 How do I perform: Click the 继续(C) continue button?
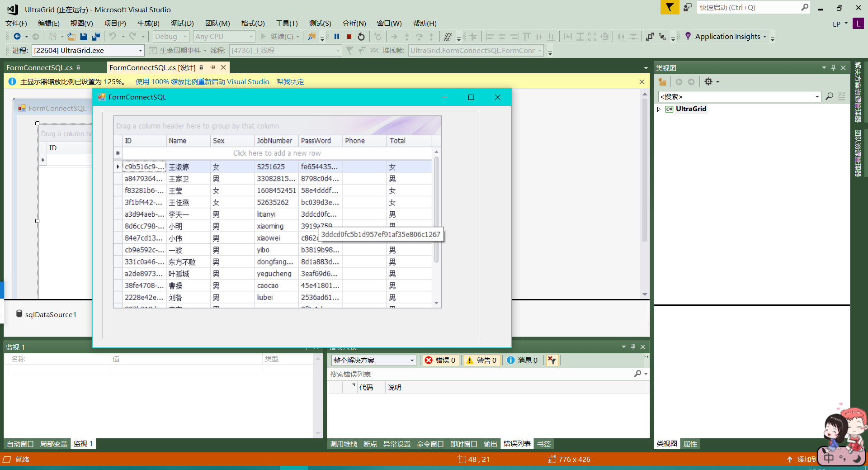277,37
